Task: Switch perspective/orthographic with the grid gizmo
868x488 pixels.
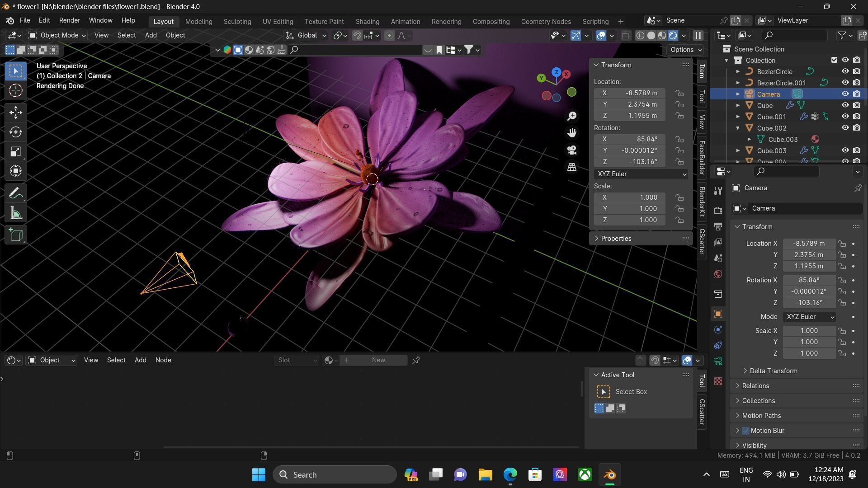Action: click(572, 167)
